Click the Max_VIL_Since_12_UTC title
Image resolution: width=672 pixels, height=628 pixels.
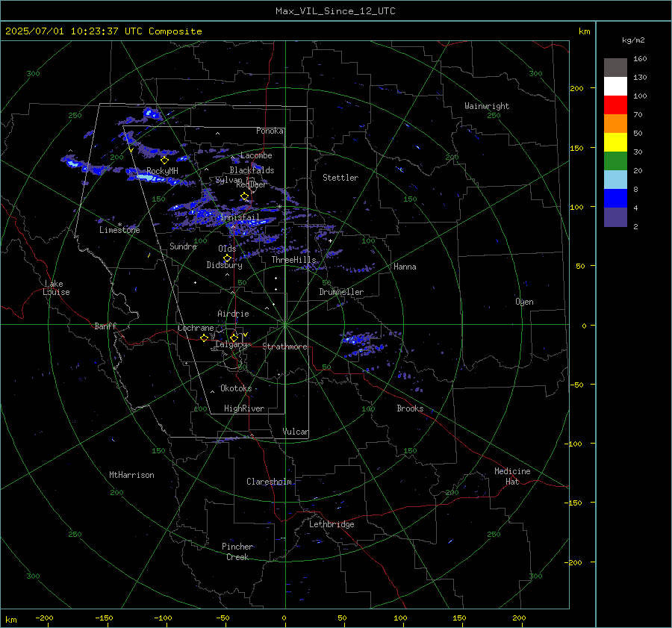(335, 11)
